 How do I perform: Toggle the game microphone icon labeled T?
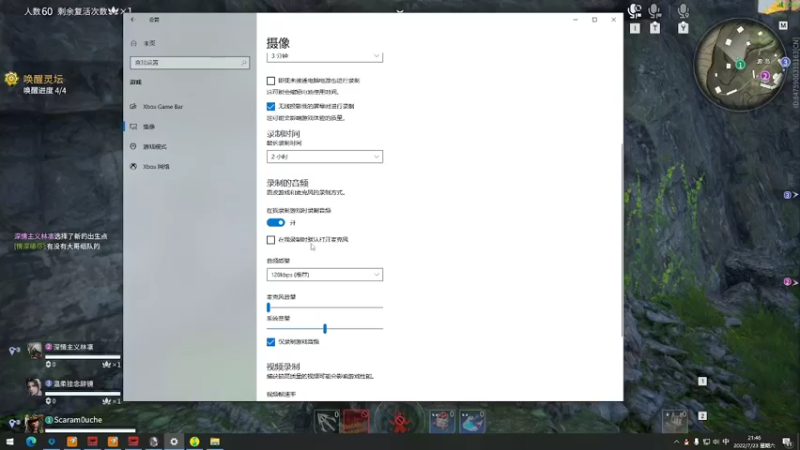(655, 11)
